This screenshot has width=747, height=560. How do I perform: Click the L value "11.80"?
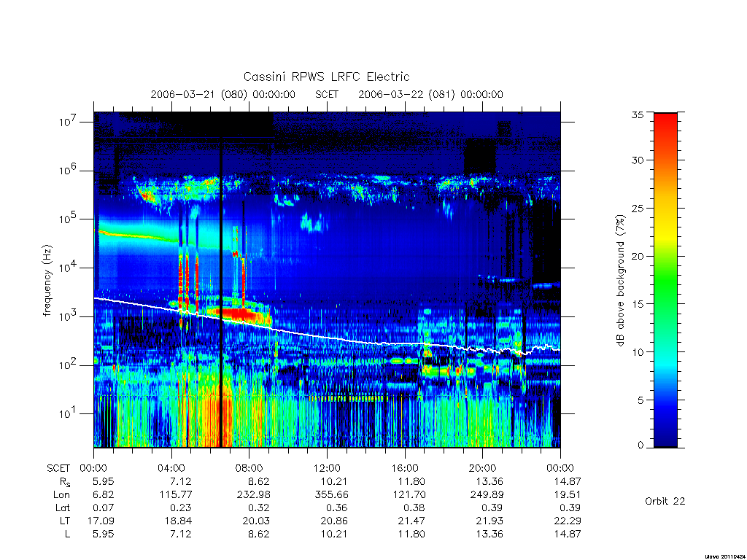[x=411, y=534]
